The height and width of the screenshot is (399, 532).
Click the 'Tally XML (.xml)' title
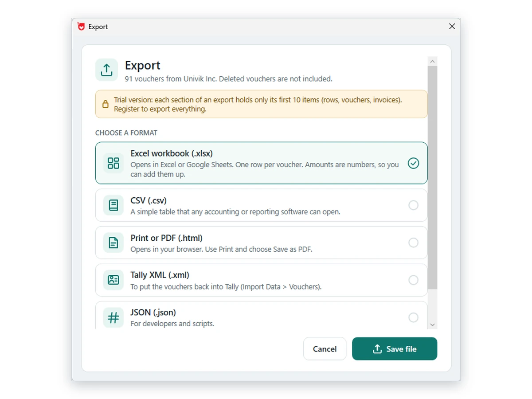[160, 275]
